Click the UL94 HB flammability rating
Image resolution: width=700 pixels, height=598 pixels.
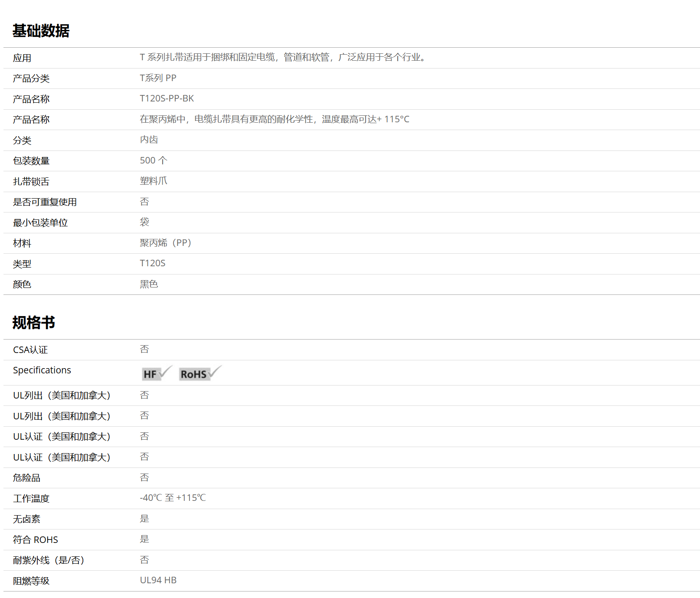pos(158,580)
